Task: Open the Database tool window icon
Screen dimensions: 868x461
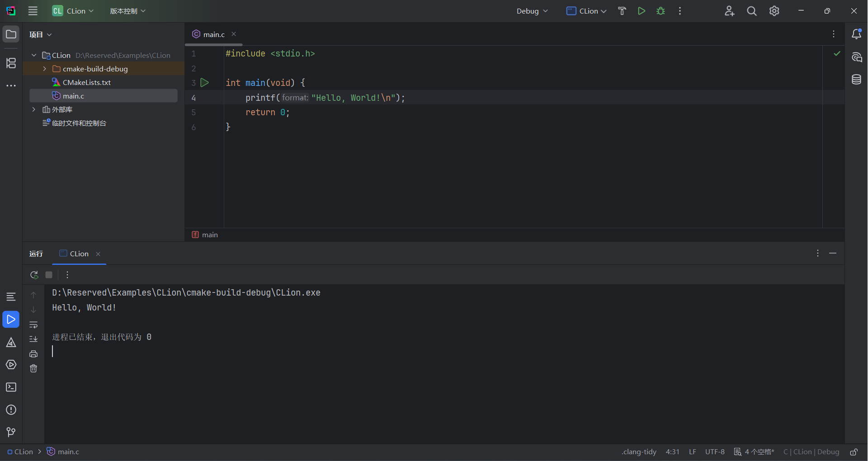Action: [x=857, y=80]
